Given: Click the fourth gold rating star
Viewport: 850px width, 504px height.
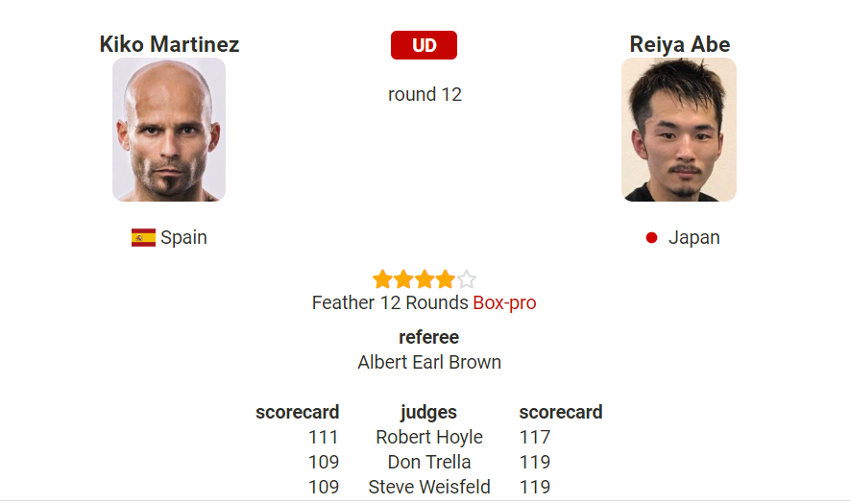Looking at the screenshot, I should click(x=445, y=279).
